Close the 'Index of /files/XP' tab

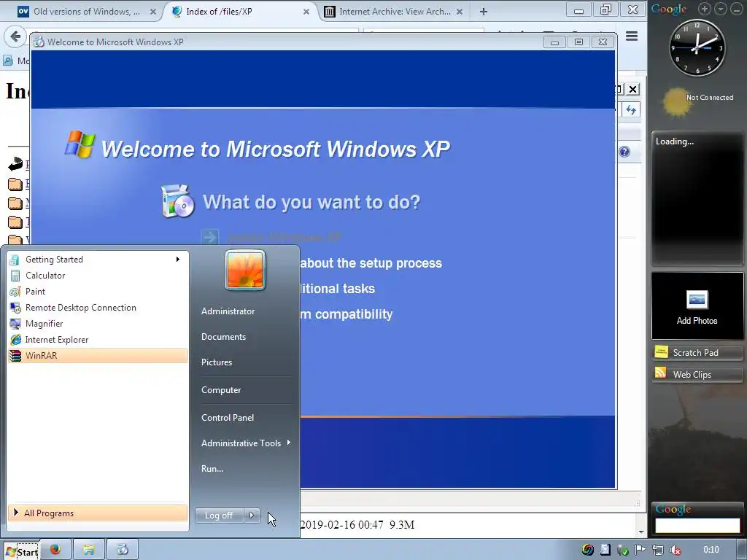pyautogui.click(x=306, y=12)
